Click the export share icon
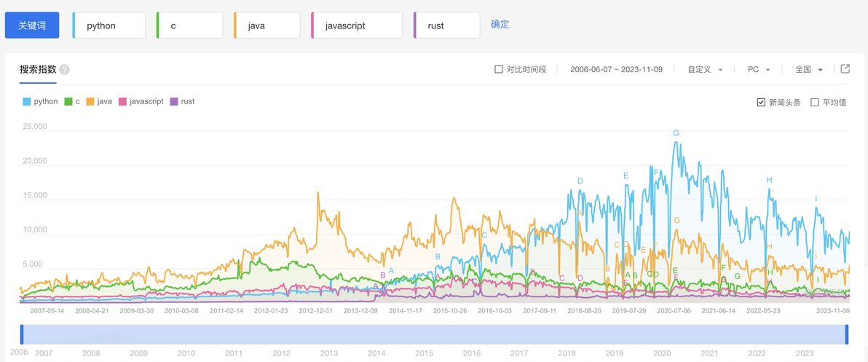Screen dimensions: 868x362 tap(845, 69)
